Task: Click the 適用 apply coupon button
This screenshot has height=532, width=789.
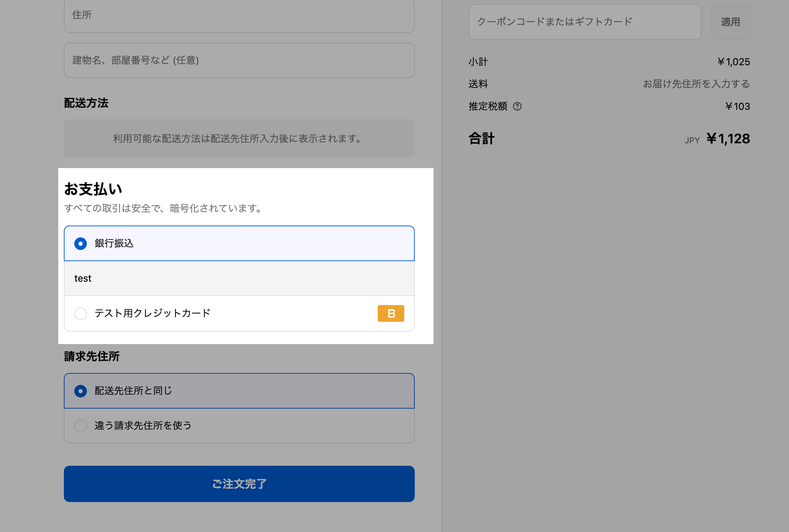Action: [730, 22]
